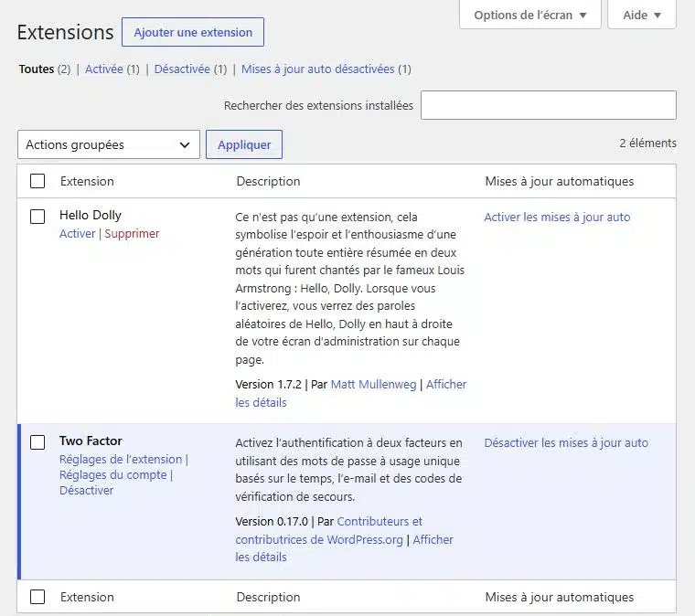Click Supprimer under Hello Dolly
This screenshot has height=616, width=695.
point(132,233)
